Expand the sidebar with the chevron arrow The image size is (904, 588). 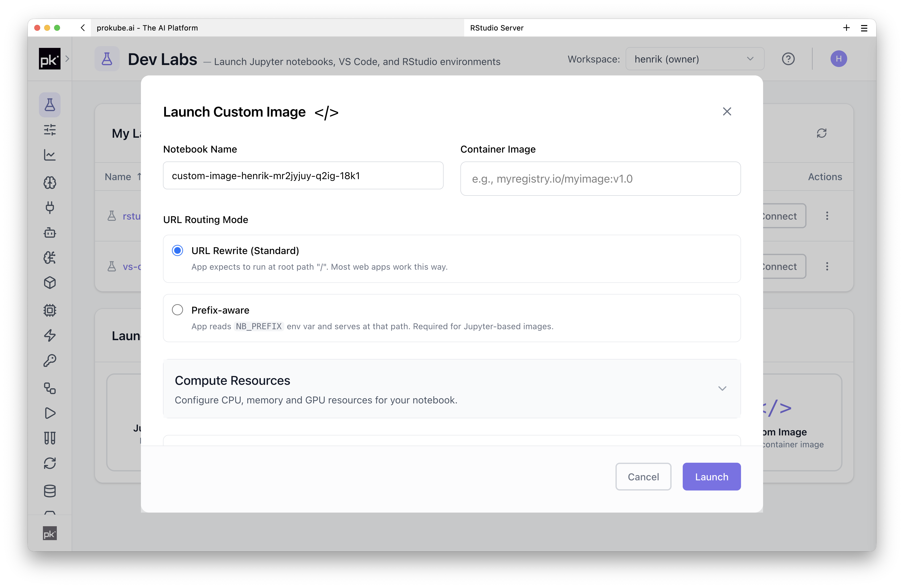[x=67, y=59]
